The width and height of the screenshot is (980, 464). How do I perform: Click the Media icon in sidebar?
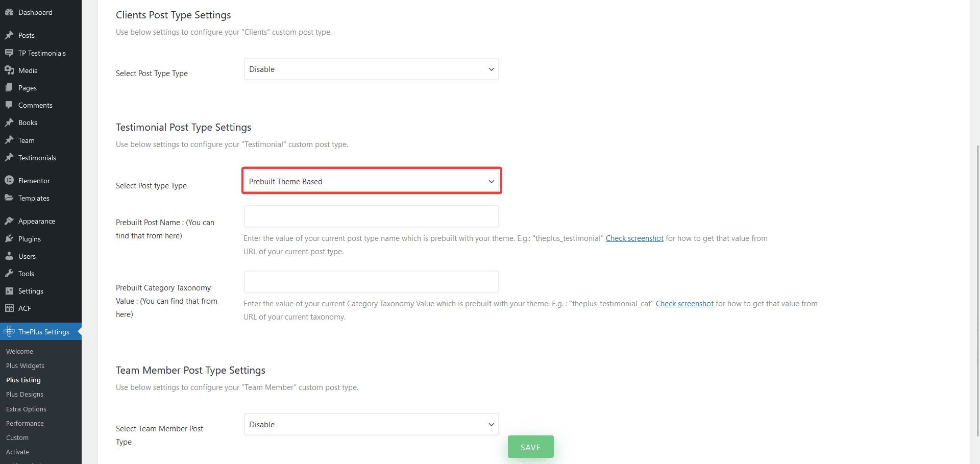9,70
